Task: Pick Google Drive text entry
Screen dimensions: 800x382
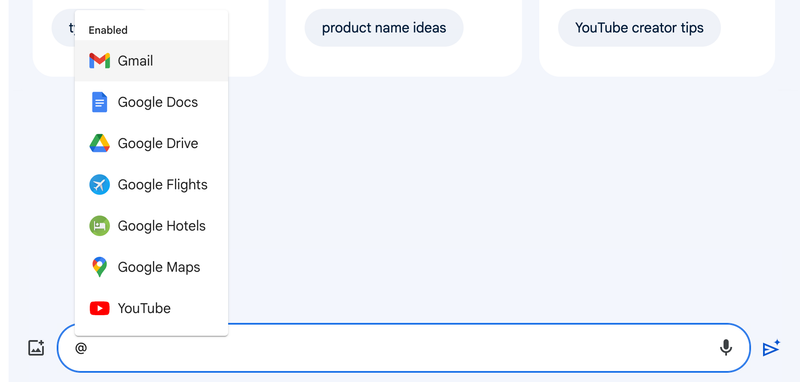Action: [158, 144]
